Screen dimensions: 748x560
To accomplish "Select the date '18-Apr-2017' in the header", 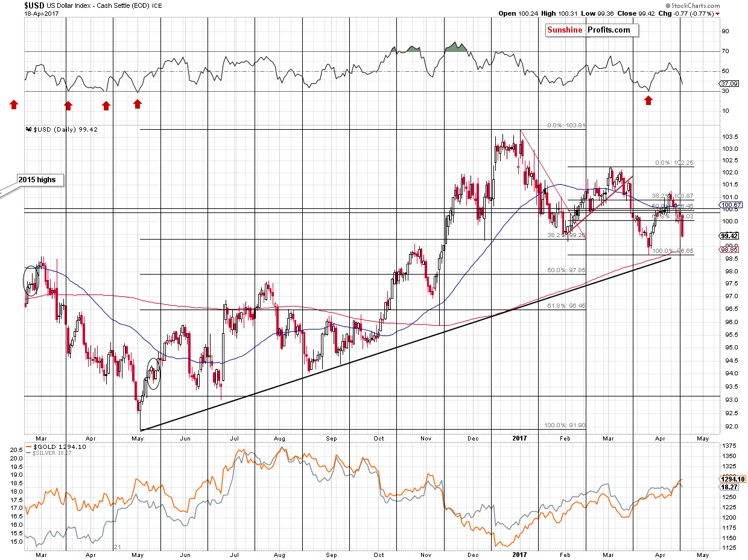I will pyautogui.click(x=41, y=13).
